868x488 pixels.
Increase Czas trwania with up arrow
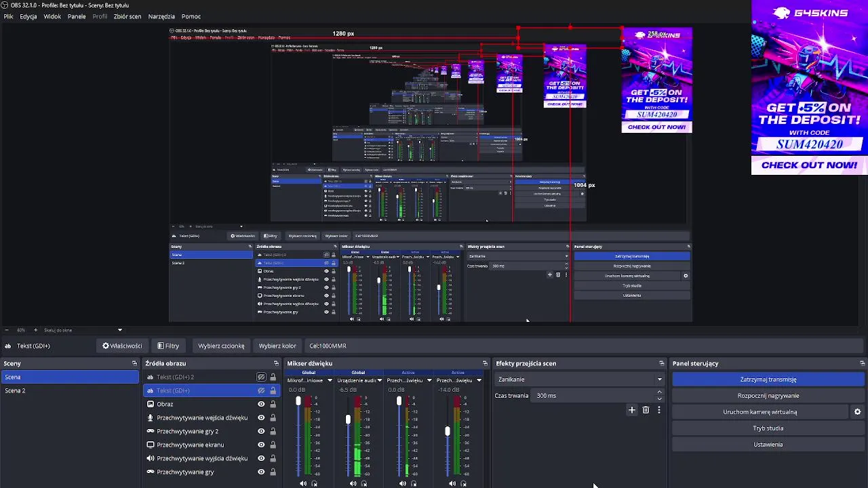(x=659, y=392)
